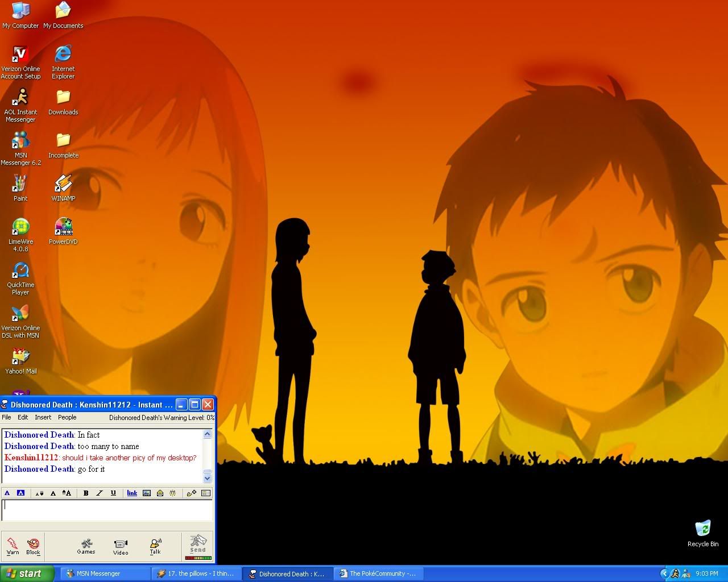Switch to MSN Messenger taskbar button
Image resolution: width=728 pixels, height=582 pixels.
coord(105,573)
